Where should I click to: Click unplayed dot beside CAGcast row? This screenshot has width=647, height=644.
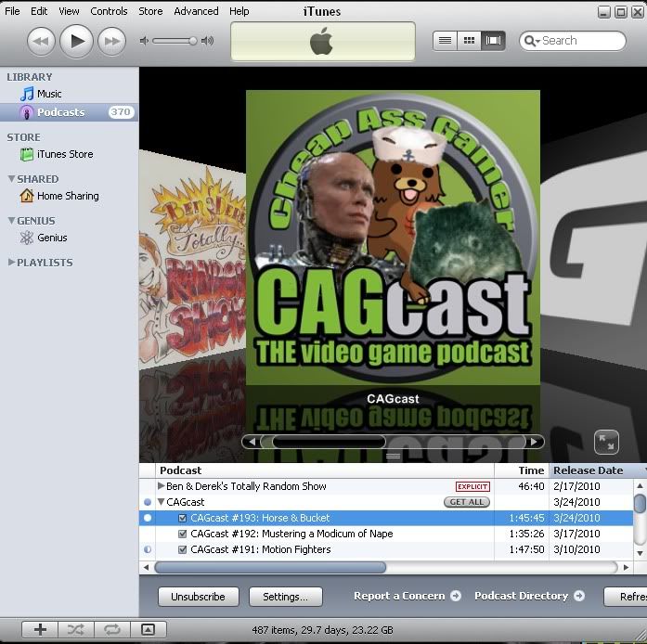[148, 502]
